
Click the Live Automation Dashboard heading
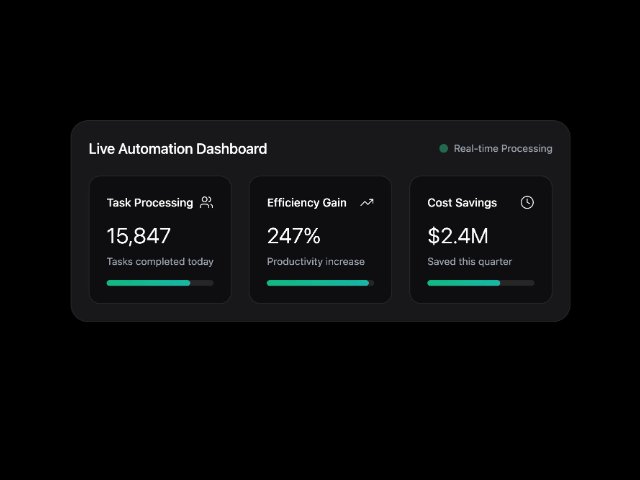pyautogui.click(x=178, y=149)
